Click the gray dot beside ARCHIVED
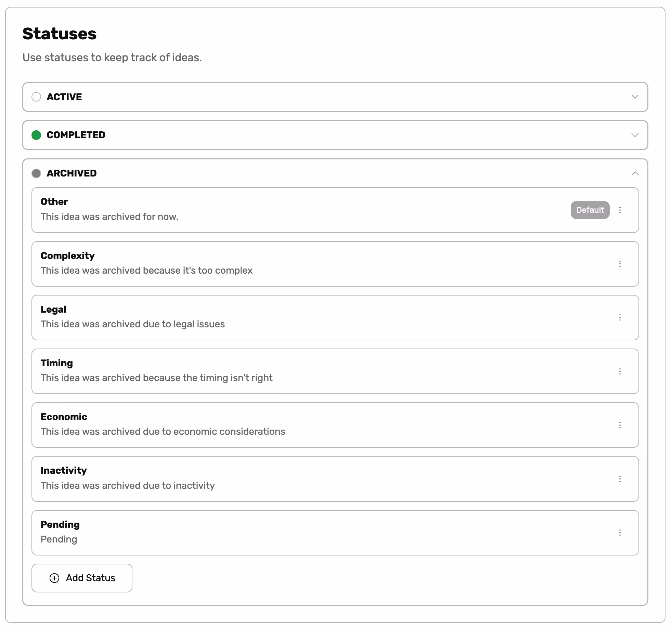The height and width of the screenshot is (628, 672). 36,173
